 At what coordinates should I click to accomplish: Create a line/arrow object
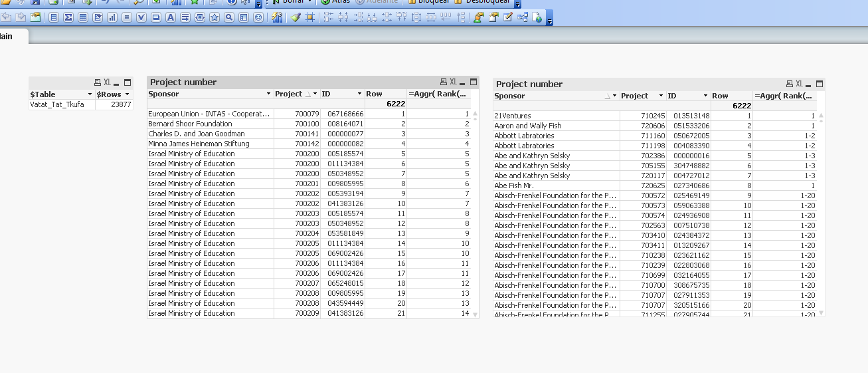point(185,17)
